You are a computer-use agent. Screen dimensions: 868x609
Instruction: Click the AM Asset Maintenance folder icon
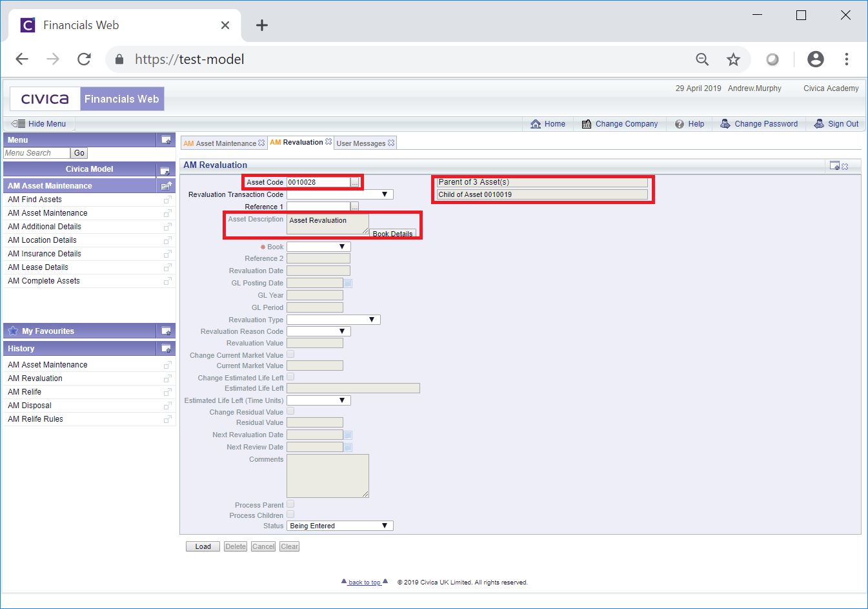coord(166,186)
